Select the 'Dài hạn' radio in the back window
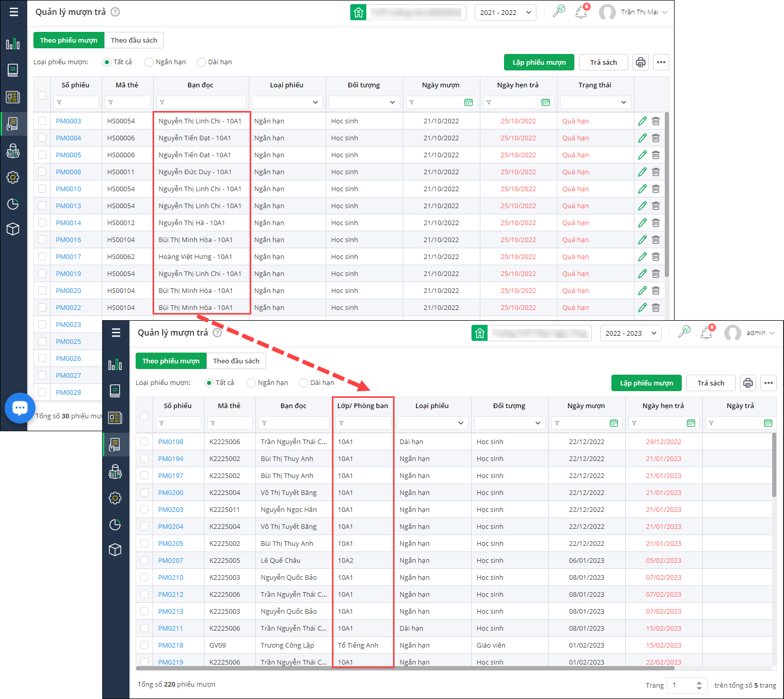This screenshot has width=784, height=699. [201, 62]
